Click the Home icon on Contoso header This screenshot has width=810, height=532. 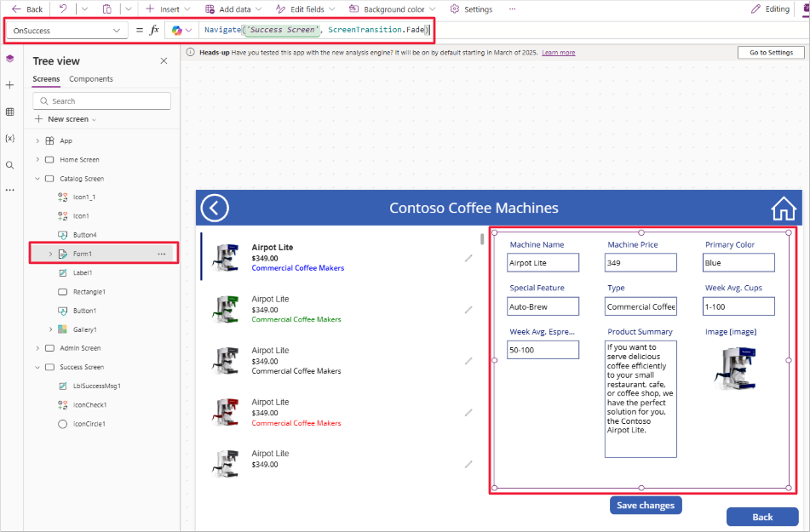783,207
